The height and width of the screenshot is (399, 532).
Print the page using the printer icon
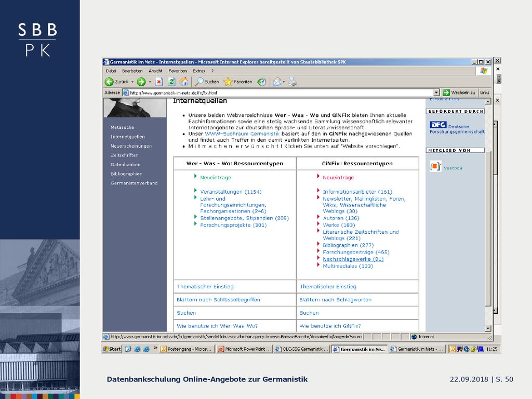(292, 82)
